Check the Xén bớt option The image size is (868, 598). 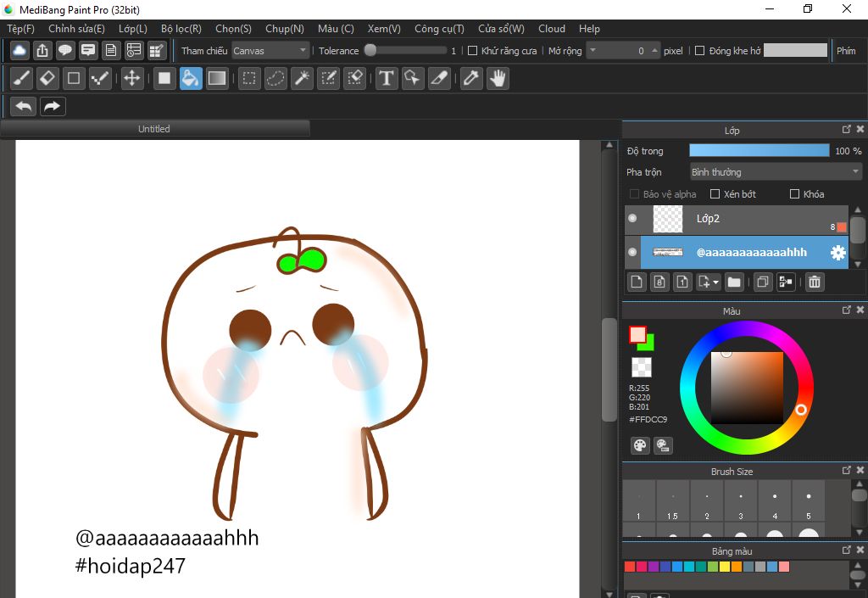715,193
